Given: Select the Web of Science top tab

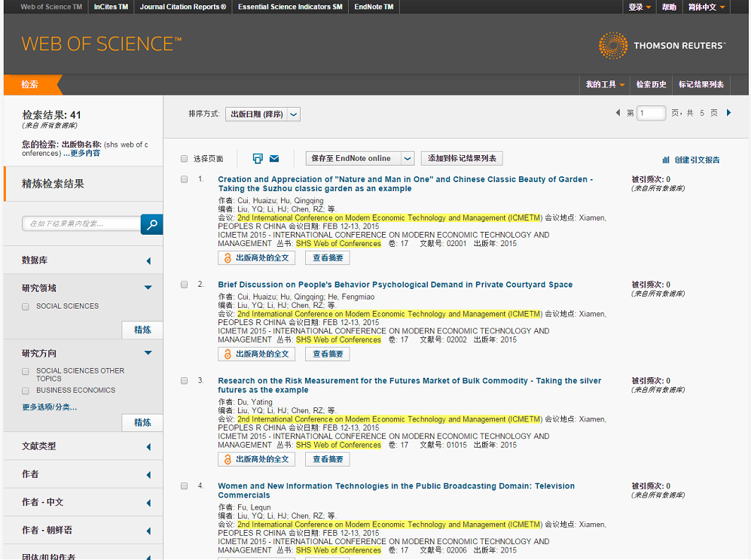Looking at the screenshot, I should (51, 7).
